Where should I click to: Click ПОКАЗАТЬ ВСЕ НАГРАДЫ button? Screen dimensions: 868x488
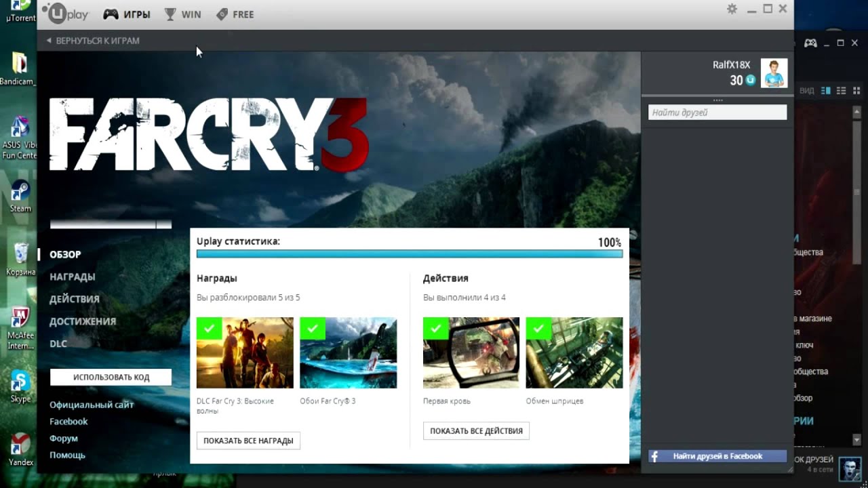248,441
